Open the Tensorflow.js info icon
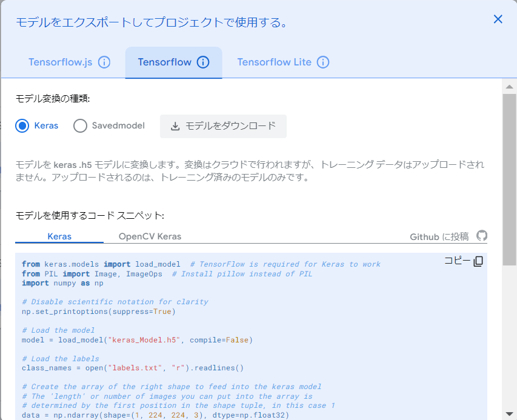517x420 pixels. click(x=104, y=62)
